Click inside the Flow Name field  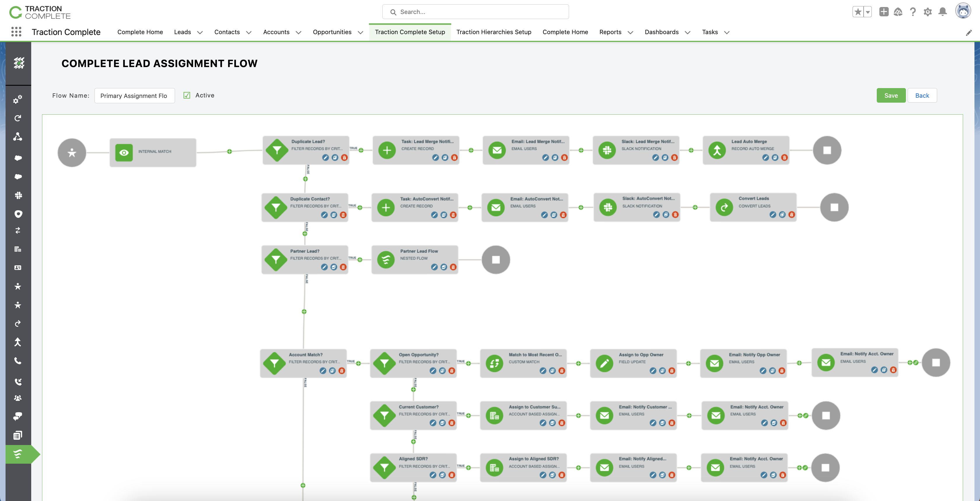[134, 95]
